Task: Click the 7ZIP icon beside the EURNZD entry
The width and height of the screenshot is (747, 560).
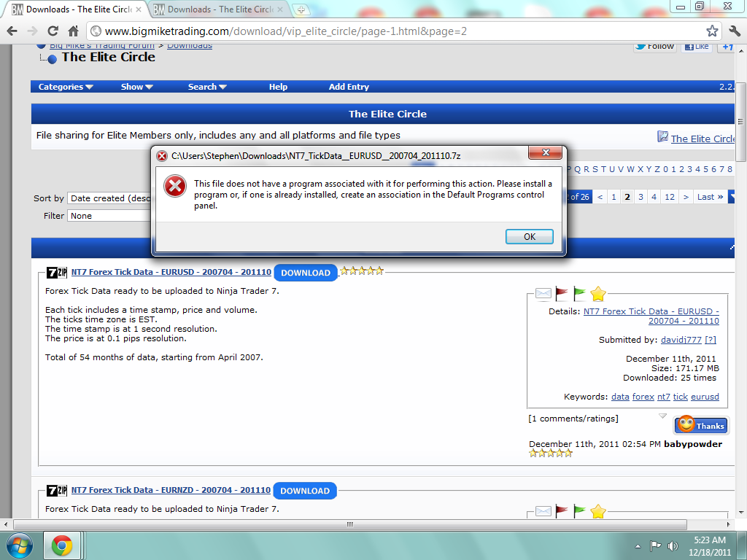Action: pos(57,491)
